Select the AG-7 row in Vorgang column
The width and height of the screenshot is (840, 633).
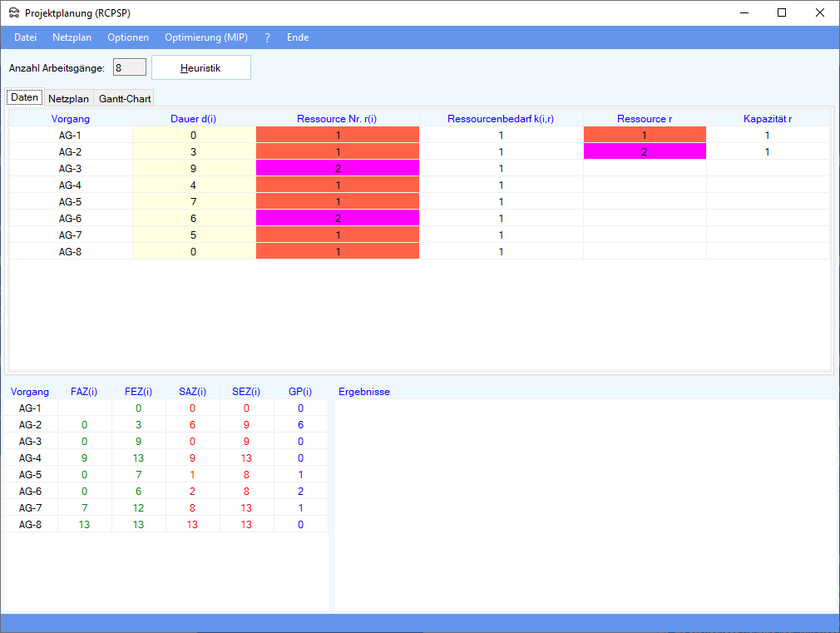71,235
